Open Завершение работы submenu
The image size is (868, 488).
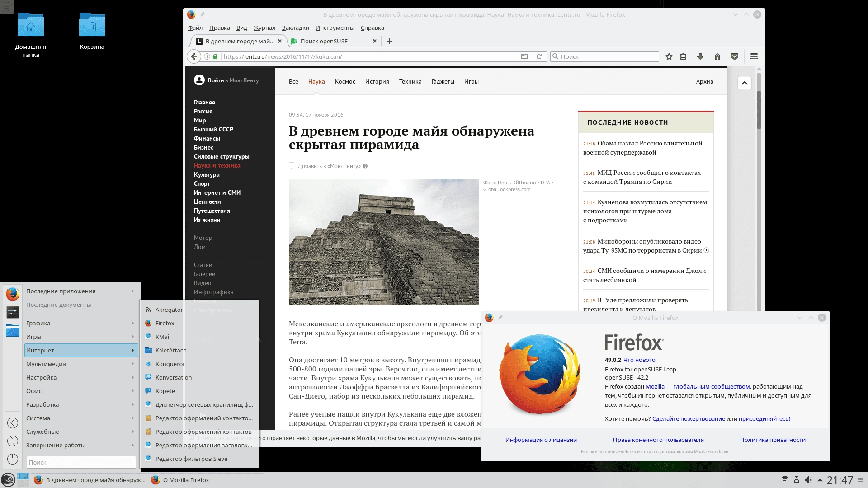(80, 446)
